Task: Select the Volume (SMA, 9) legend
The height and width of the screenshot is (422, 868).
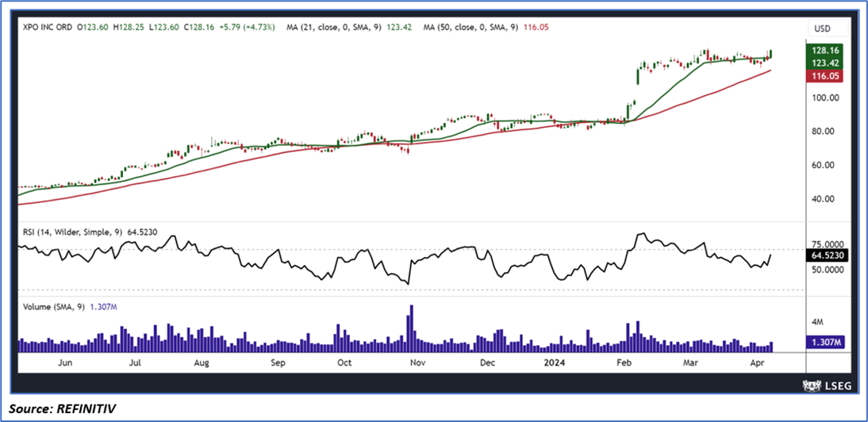Action: [x=69, y=306]
